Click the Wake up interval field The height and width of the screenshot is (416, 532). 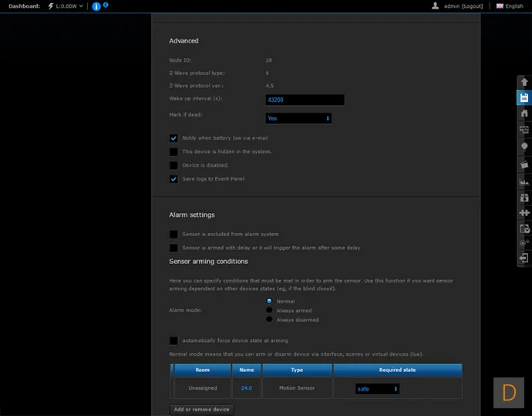305,100
